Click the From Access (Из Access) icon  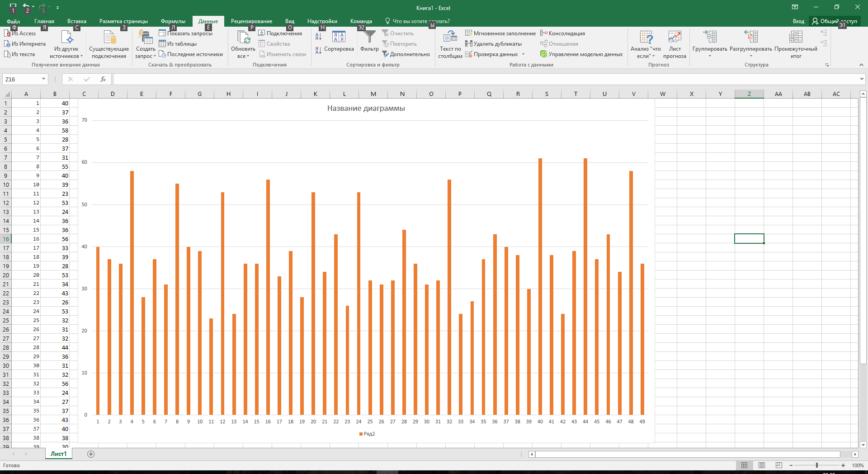tap(7, 33)
